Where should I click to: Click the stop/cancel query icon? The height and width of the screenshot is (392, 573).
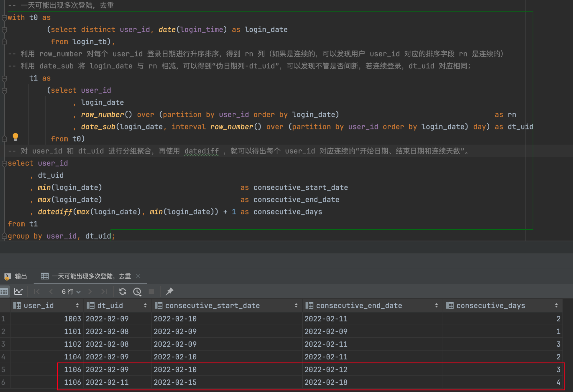pos(152,292)
